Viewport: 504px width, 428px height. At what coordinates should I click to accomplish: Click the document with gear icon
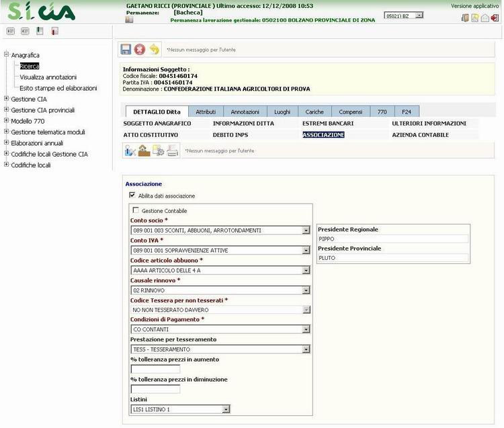158,151
